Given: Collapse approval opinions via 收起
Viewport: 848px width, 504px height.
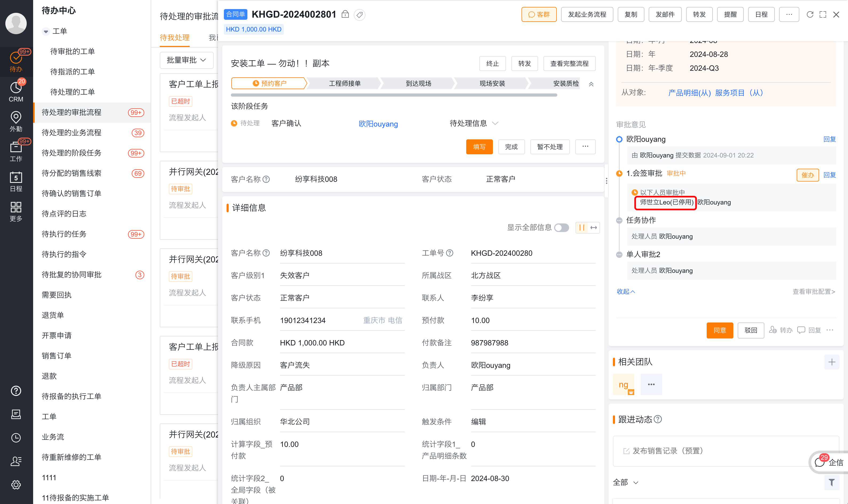Looking at the screenshot, I should [625, 292].
